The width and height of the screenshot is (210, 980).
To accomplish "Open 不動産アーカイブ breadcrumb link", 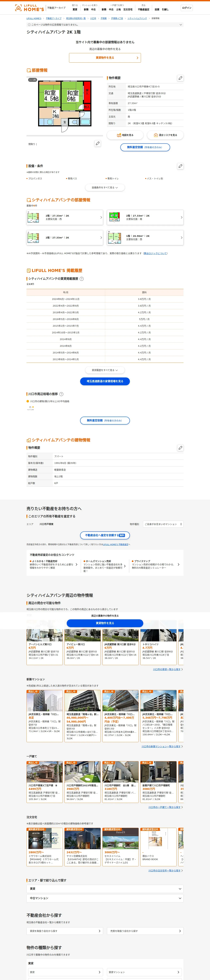I will [54, 18].
